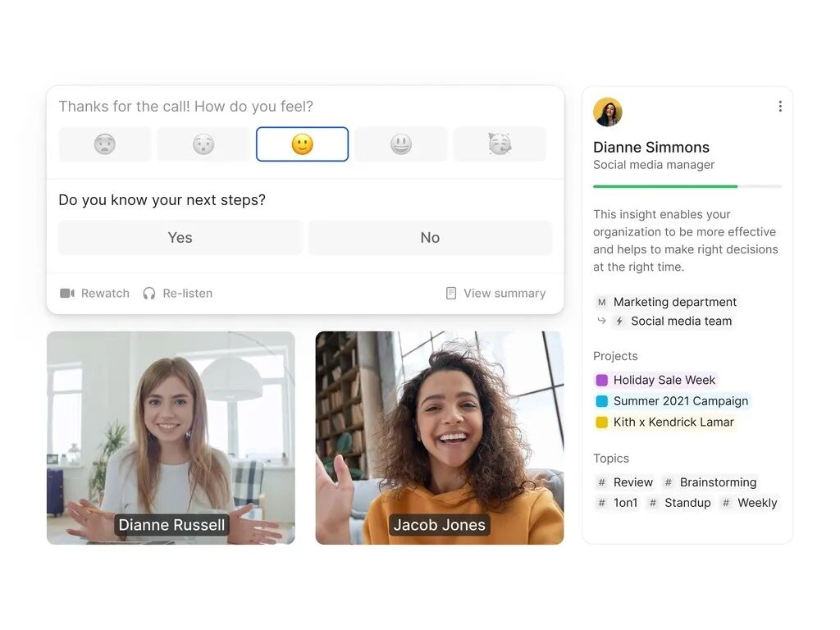The image size is (840, 630).
Task: Select the fearful face emoji rating
Action: click(105, 144)
